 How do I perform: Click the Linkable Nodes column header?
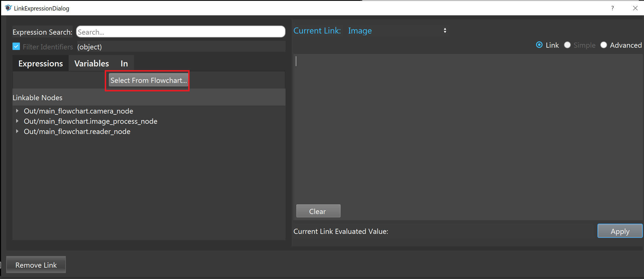(x=149, y=97)
